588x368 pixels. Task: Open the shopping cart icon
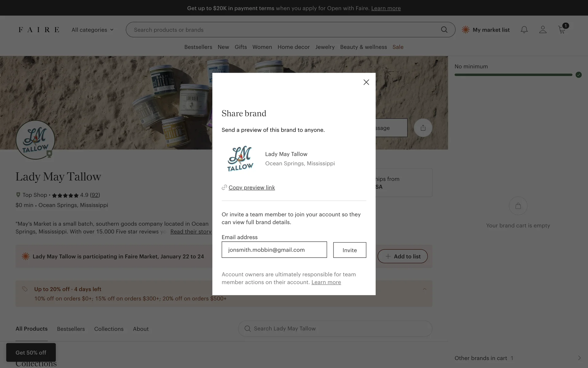click(x=562, y=30)
